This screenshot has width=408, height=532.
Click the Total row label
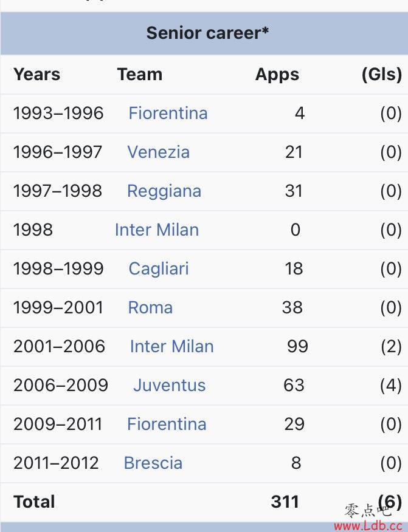34,502
